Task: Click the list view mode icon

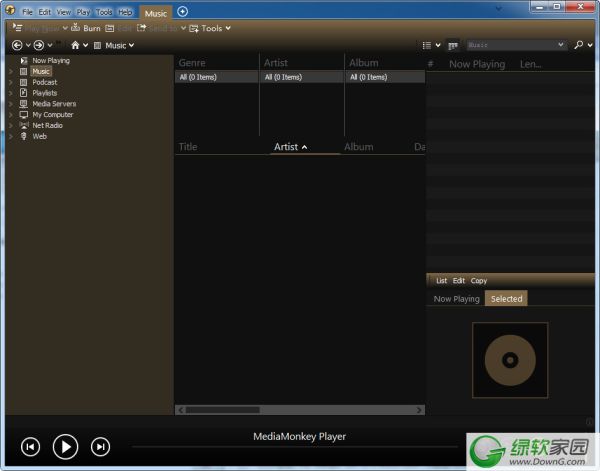Action: [x=427, y=46]
